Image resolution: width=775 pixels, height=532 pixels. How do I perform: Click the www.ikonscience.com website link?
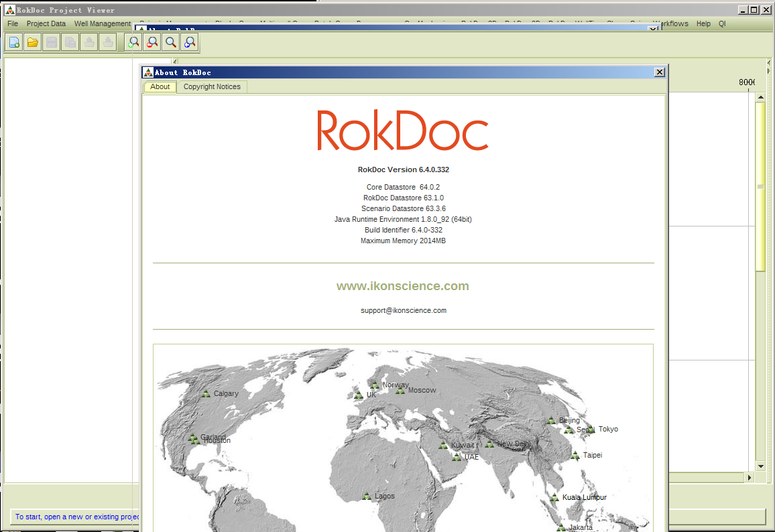(403, 286)
